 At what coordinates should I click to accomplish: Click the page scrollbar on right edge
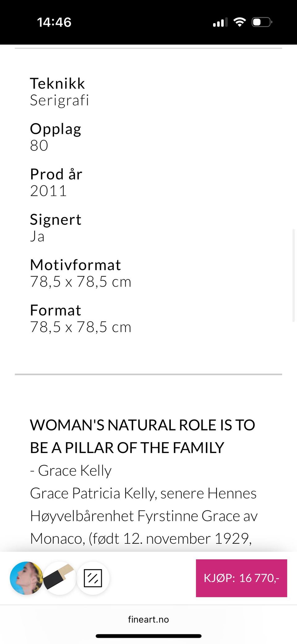[294, 275]
